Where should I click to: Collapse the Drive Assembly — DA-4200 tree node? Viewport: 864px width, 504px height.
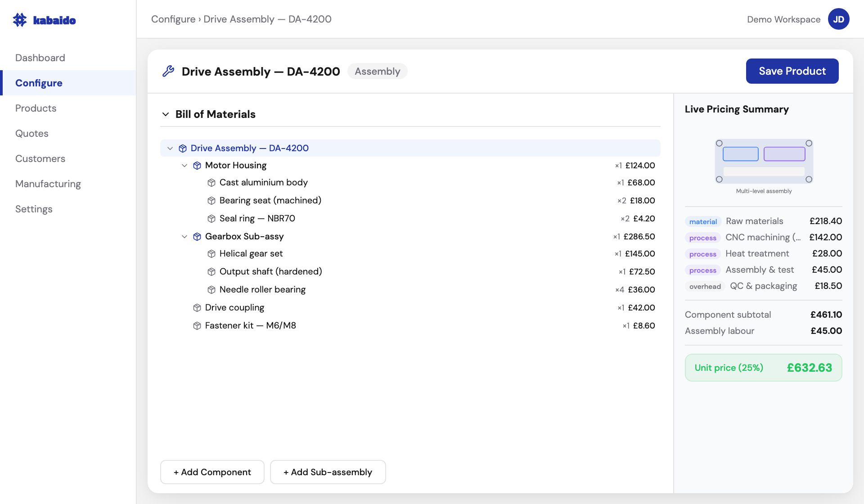[170, 148]
